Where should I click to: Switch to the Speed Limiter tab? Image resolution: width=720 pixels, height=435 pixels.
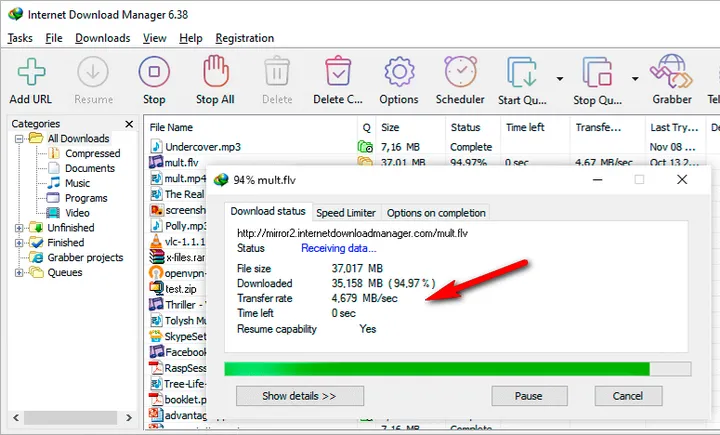pyautogui.click(x=345, y=213)
